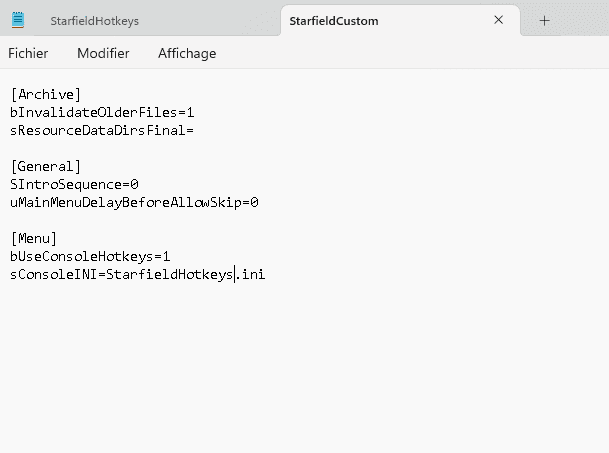Click the sResourceDataDirsFinal= line

[102, 130]
